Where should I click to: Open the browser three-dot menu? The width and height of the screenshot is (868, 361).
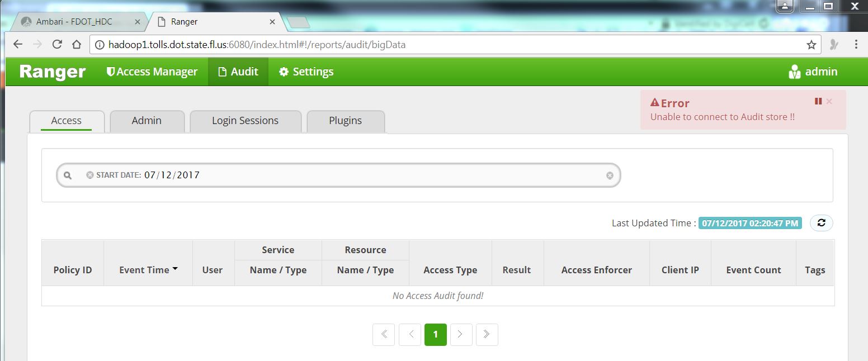pos(856,44)
